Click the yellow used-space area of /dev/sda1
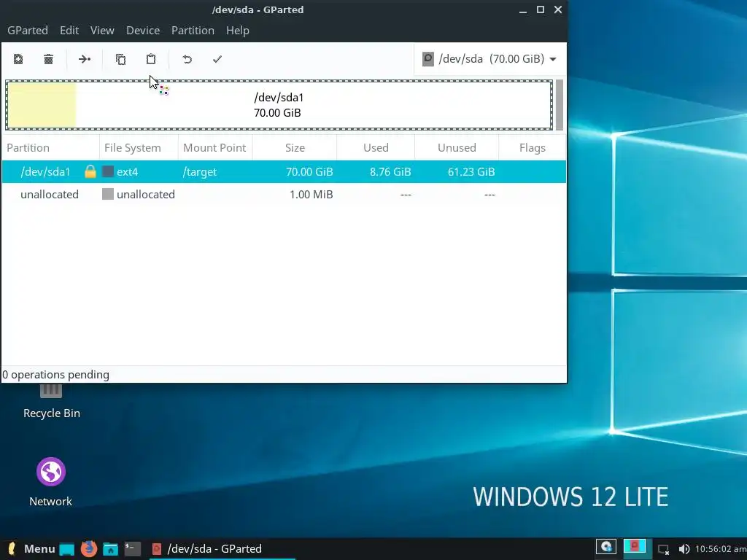This screenshot has height=560, width=747. (x=42, y=105)
